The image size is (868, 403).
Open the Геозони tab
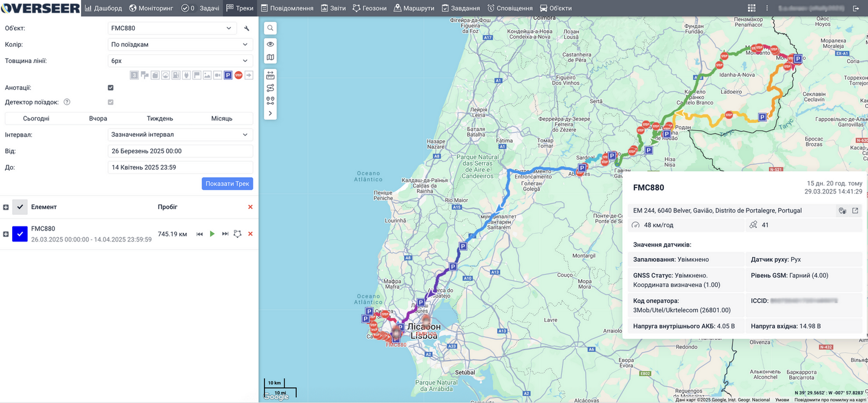370,8
